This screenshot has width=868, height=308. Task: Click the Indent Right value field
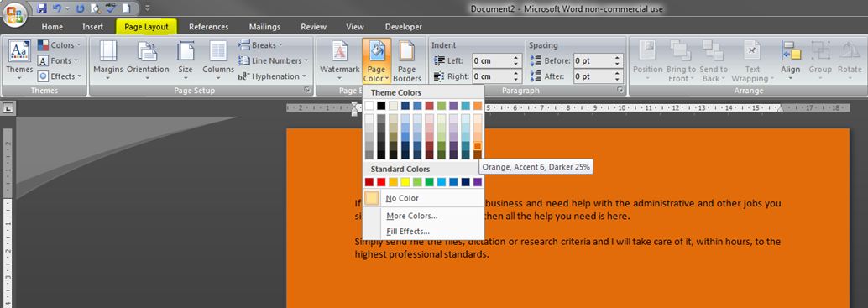pos(492,76)
